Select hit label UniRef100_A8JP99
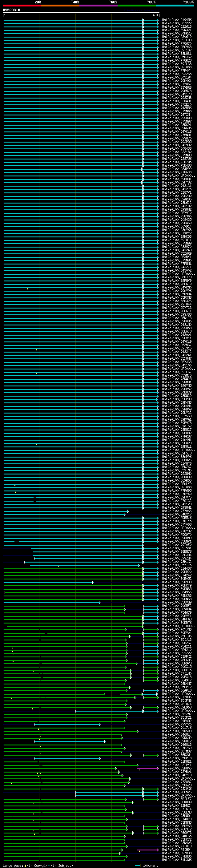 click(x=177, y=169)
